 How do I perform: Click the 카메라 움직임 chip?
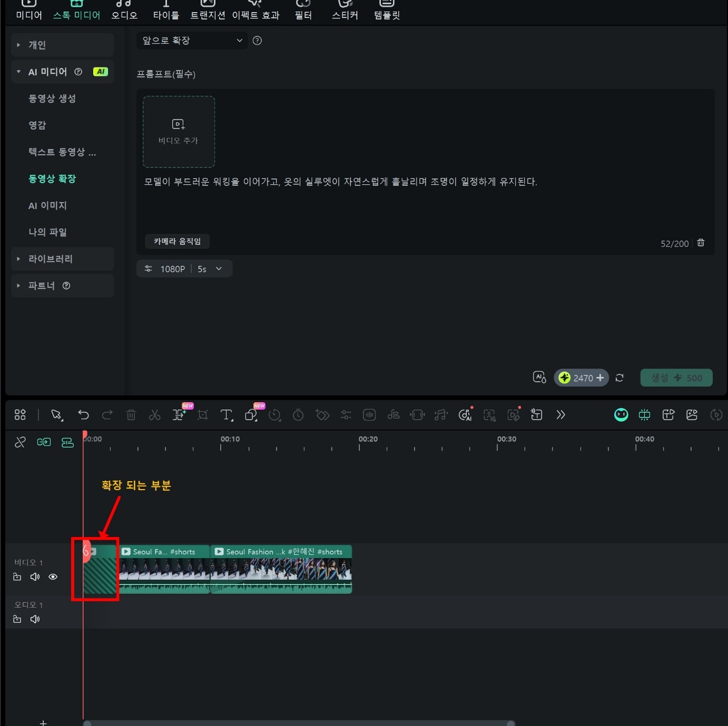point(177,241)
